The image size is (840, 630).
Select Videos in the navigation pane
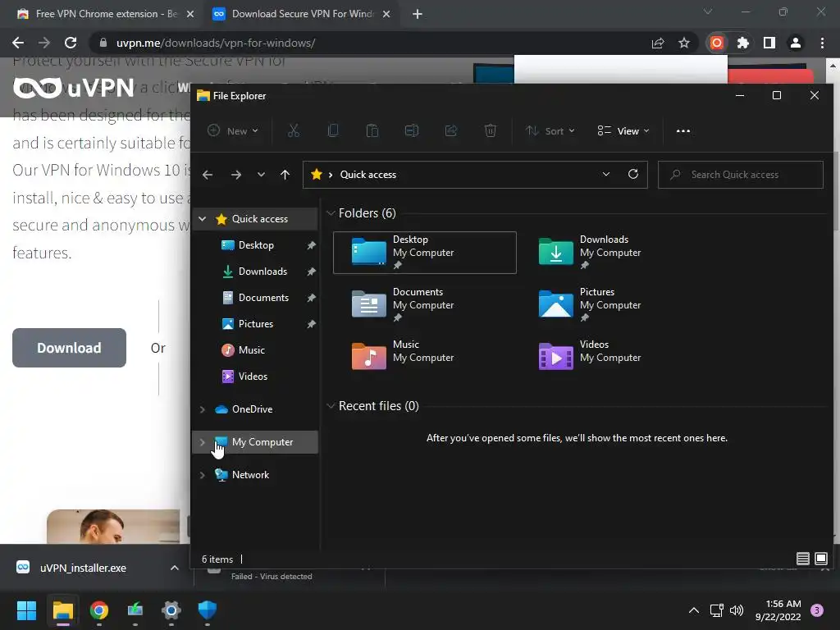[256, 376]
